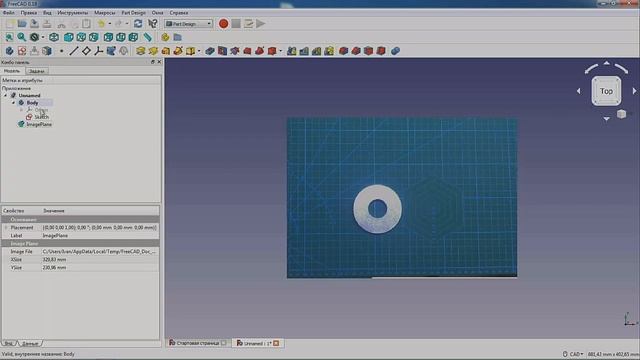
Task: Create a new group folder
Action: (x=178, y=38)
